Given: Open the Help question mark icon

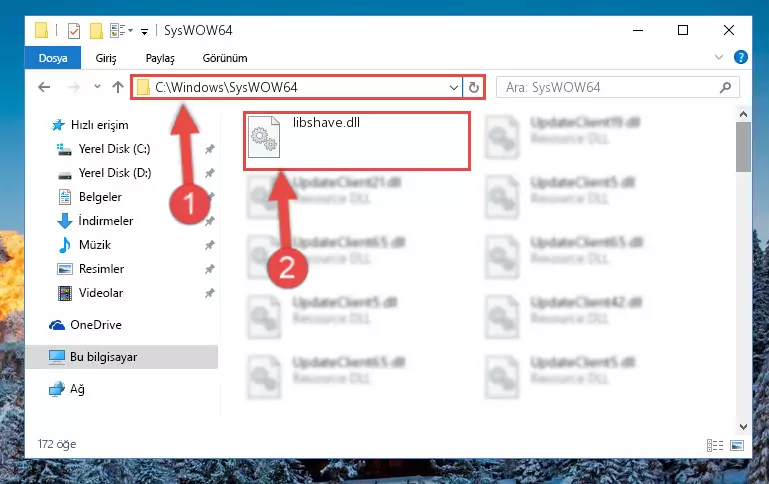Looking at the screenshot, I should [741, 57].
